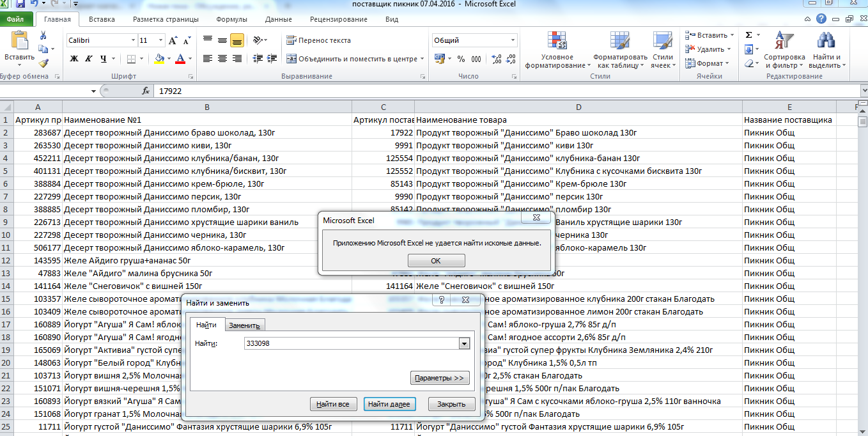The image size is (868, 436).
Task: Click the Undo arrow icon
Action: pyautogui.click(x=35, y=4)
